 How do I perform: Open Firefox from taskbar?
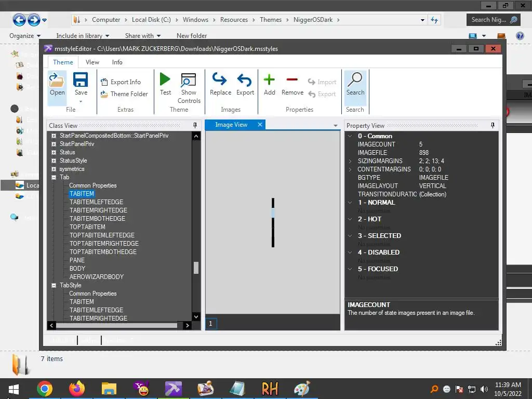[x=77, y=389]
